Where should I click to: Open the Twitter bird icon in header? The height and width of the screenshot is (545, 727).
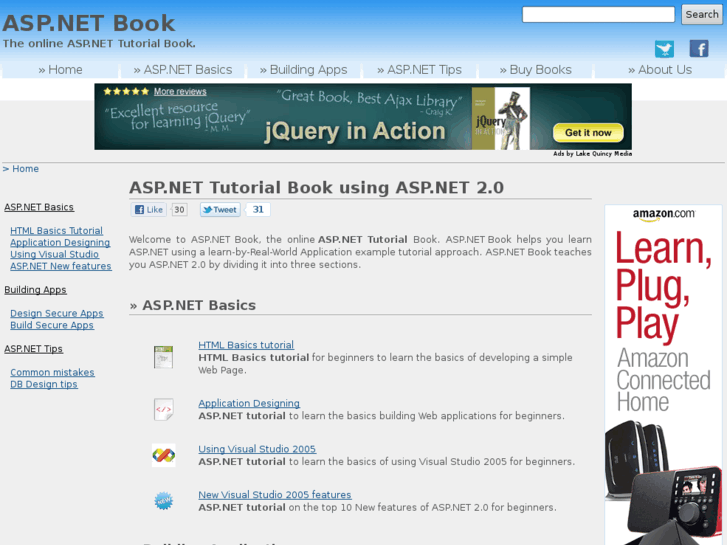click(664, 49)
